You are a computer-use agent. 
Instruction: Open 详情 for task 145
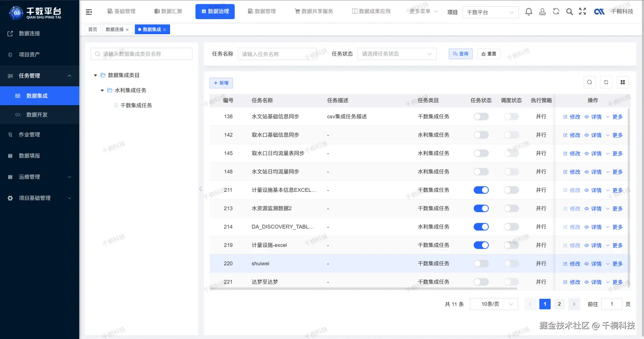click(596, 153)
